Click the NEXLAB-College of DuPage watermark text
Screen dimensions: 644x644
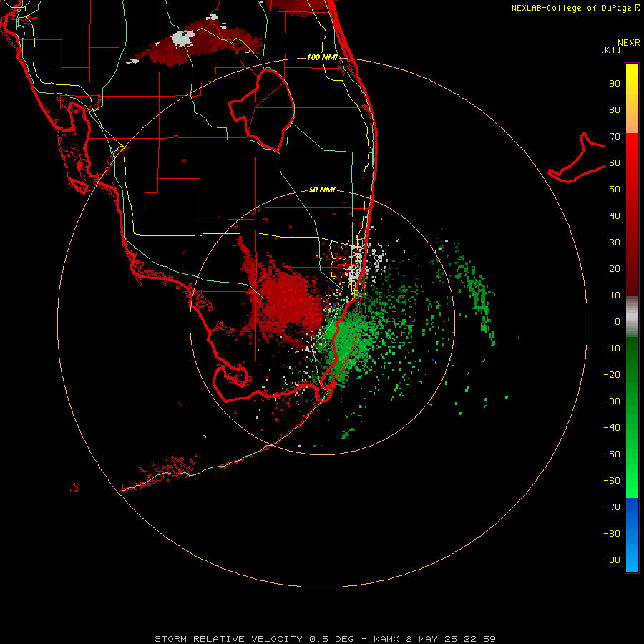[x=576, y=8]
